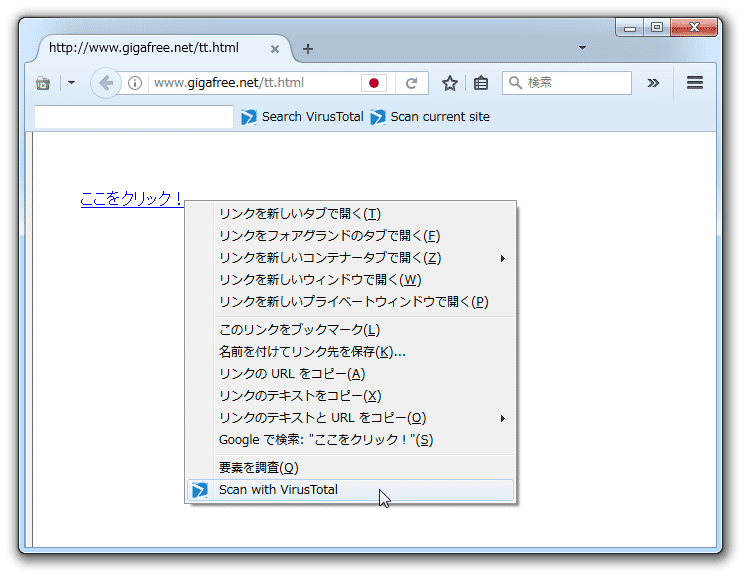Image resolution: width=744 pixels, height=576 pixels.
Task: Go back with the back arrow button
Action: (106, 83)
